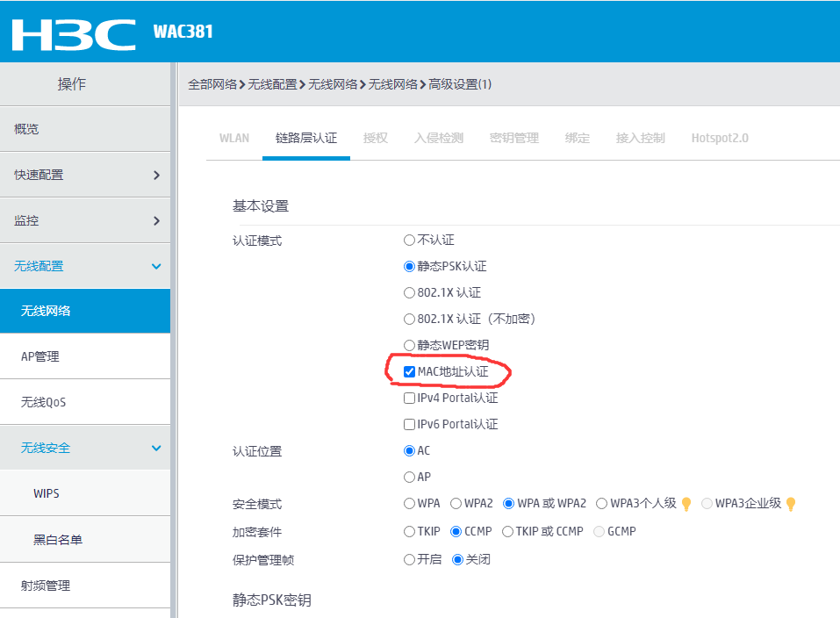Click the WPA3企业级 lightbulb hint icon
This screenshot has height=618, width=840.
(791, 505)
